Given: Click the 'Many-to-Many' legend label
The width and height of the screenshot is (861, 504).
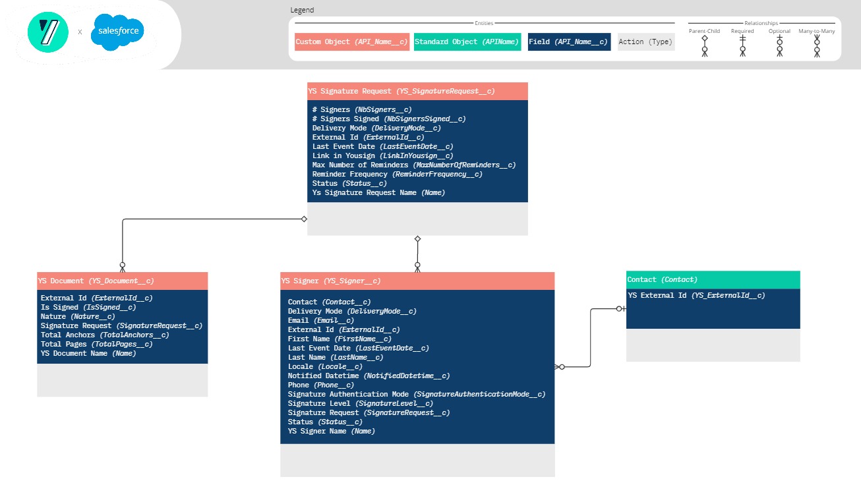Looking at the screenshot, I should (x=817, y=31).
